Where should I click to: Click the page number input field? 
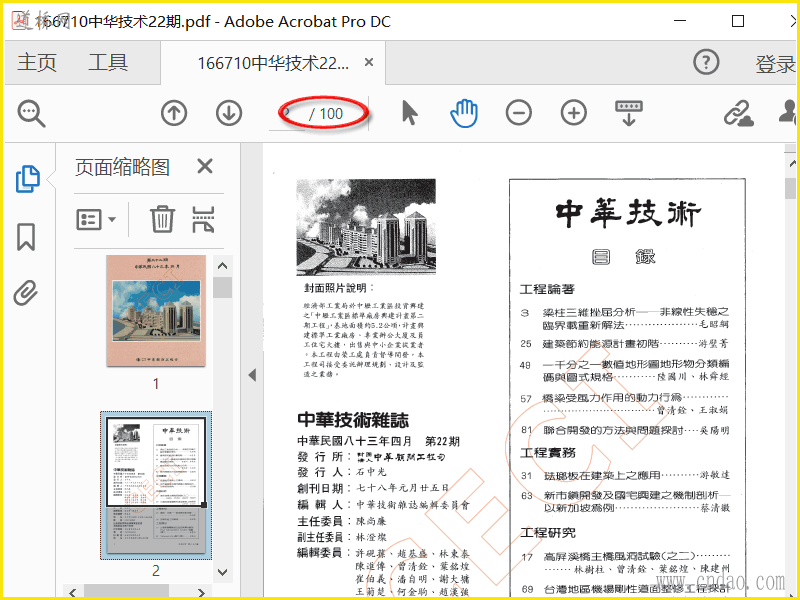[x=287, y=114]
